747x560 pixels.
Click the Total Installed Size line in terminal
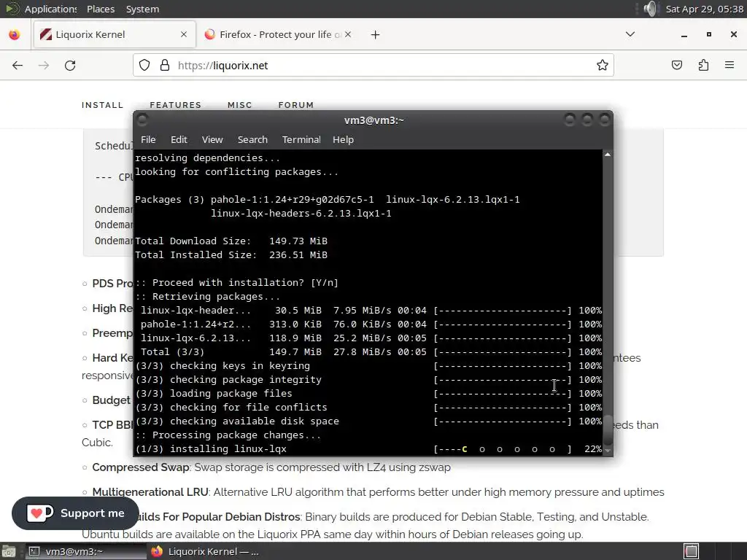pyautogui.click(x=231, y=254)
